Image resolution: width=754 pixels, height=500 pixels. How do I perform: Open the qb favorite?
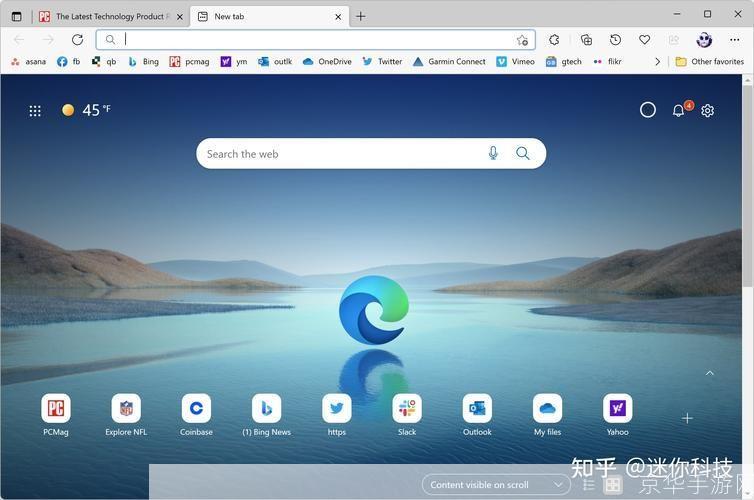pos(104,62)
